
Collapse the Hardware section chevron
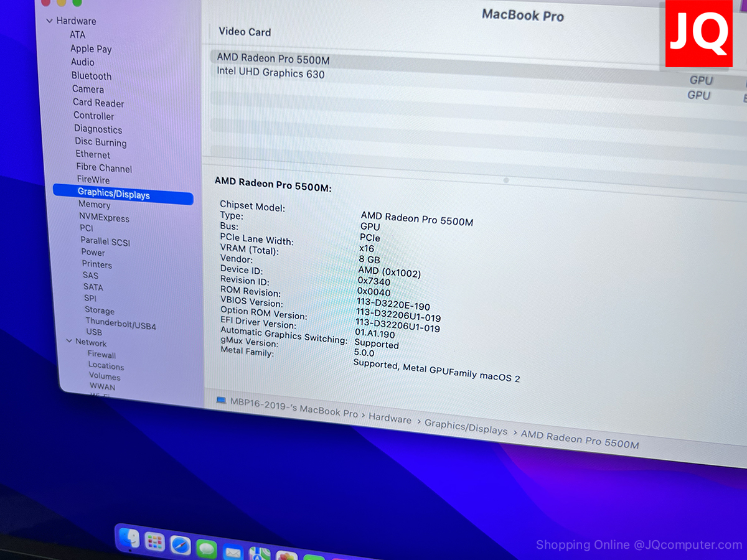(49, 21)
